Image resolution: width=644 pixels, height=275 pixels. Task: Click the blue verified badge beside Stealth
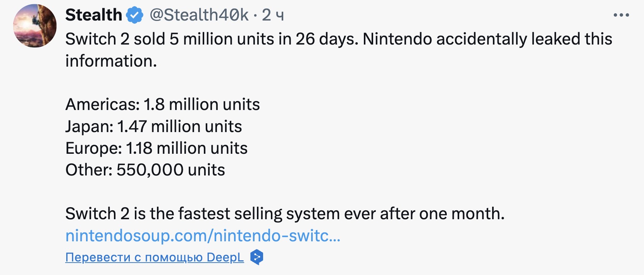coord(134,15)
